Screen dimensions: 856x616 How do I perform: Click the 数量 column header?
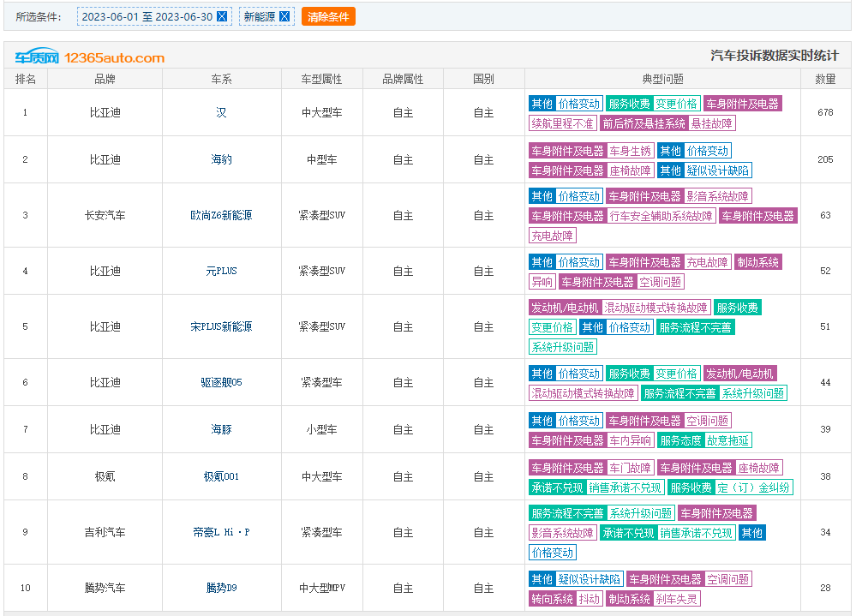coord(825,79)
